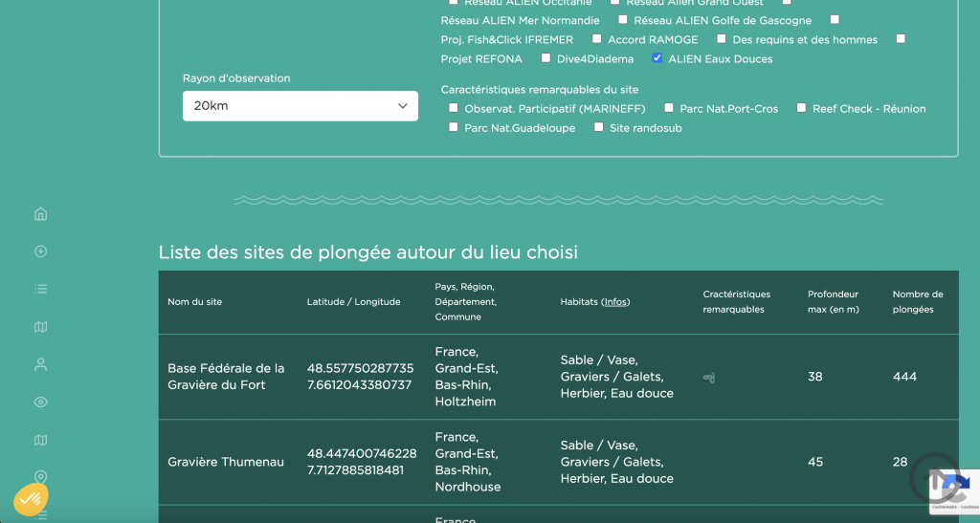The height and width of the screenshot is (523, 980).
Task: Open the list icon in left sidebar
Action: (x=40, y=289)
